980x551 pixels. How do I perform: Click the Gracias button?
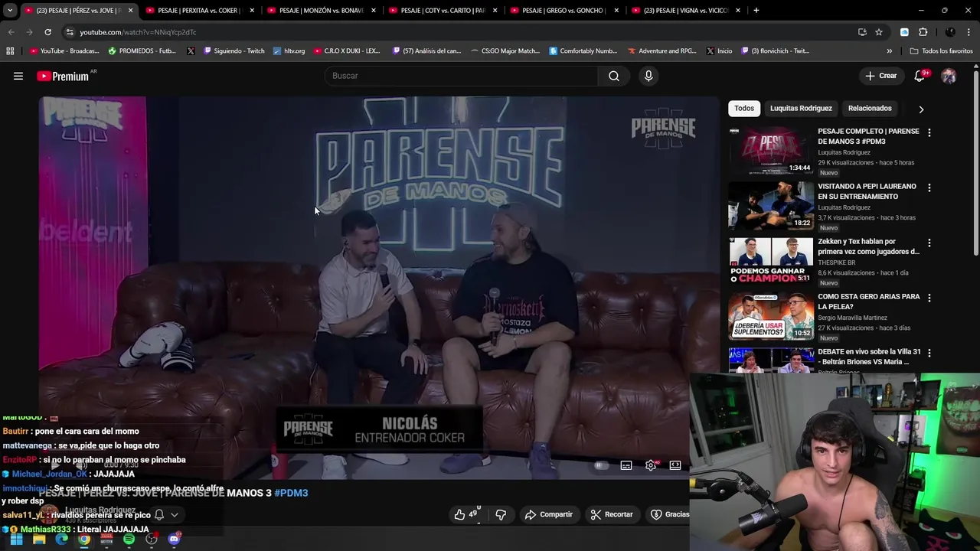[x=670, y=514]
